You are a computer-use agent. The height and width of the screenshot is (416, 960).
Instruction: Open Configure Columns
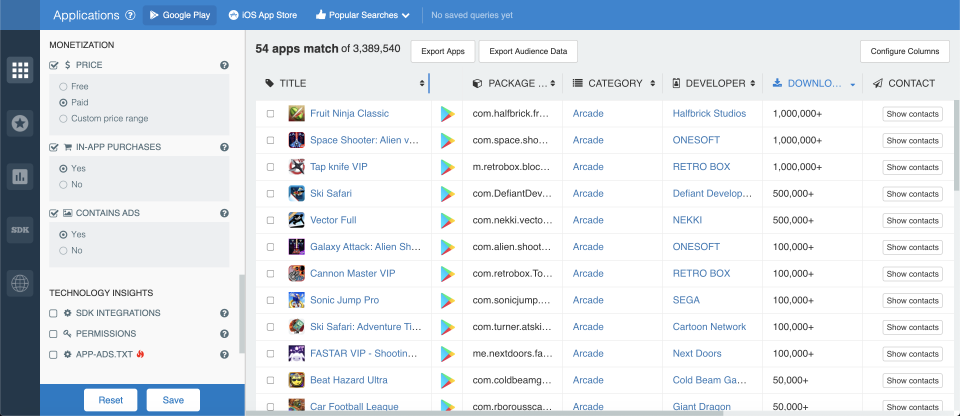click(x=905, y=51)
